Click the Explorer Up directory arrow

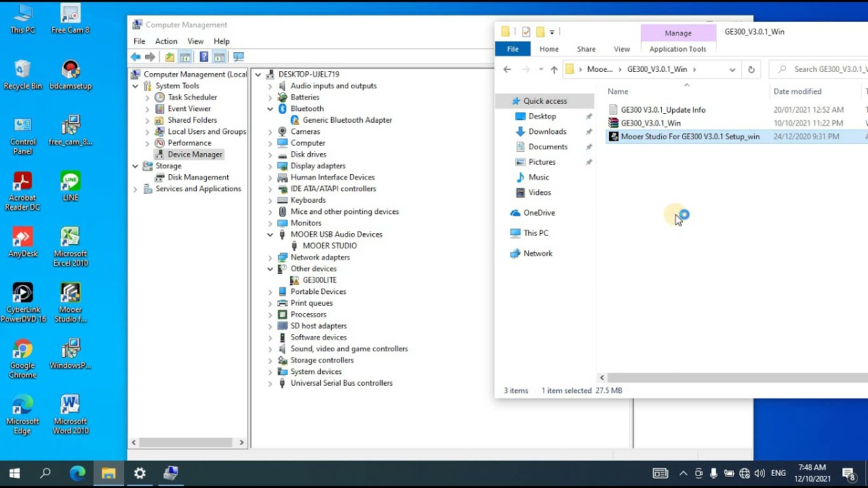click(x=554, y=69)
